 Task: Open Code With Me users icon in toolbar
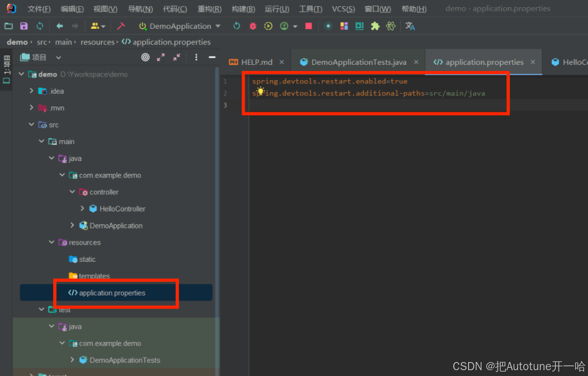coord(95,26)
